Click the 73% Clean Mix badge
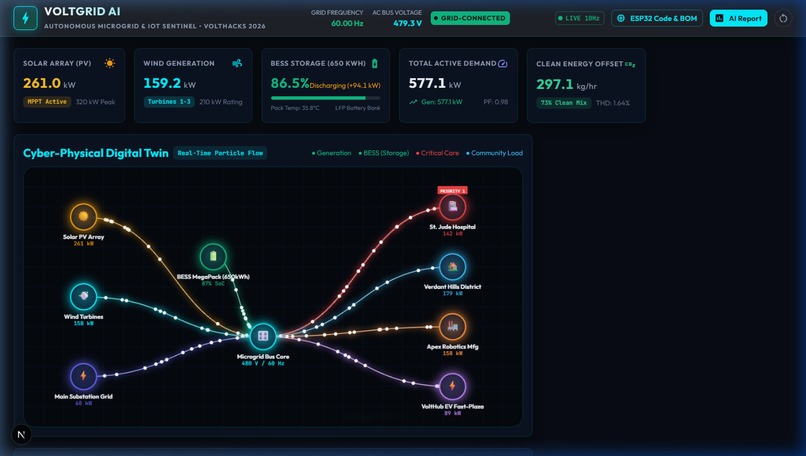This screenshot has height=456, width=806. click(x=563, y=103)
